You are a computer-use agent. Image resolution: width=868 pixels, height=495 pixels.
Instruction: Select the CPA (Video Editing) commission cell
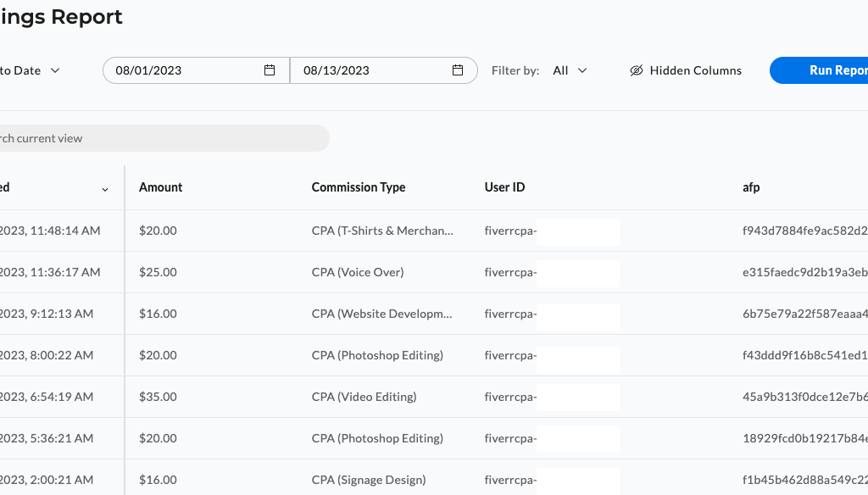(x=364, y=397)
